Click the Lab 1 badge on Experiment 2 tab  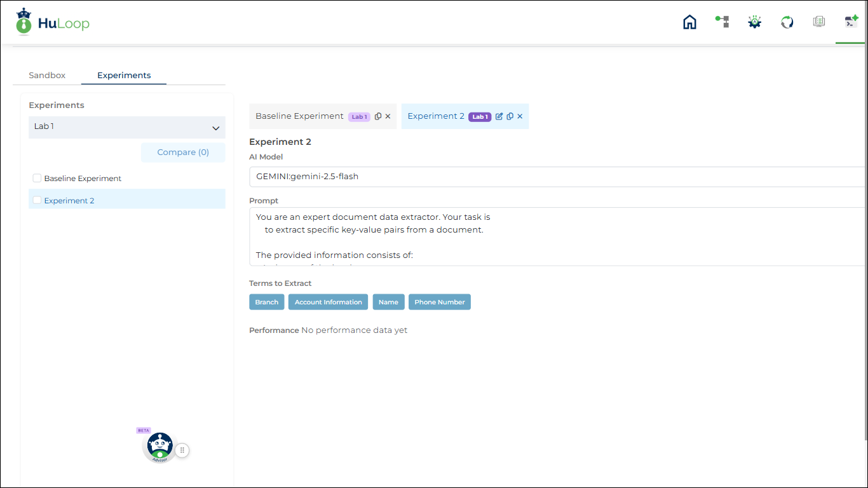click(x=480, y=117)
